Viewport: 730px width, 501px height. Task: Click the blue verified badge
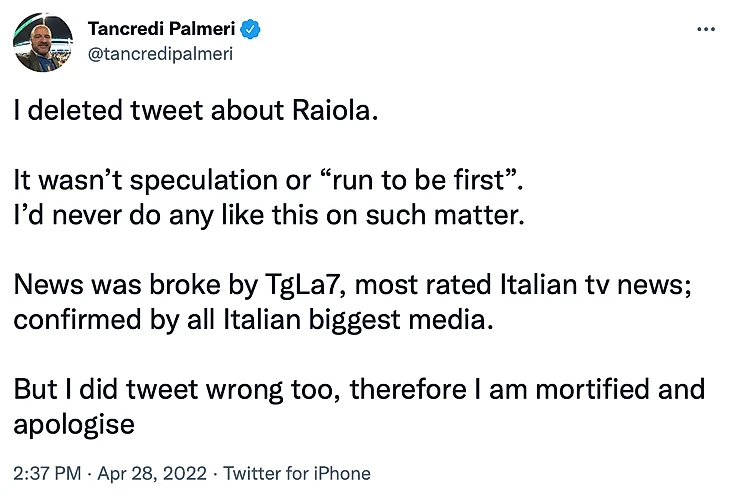tap(250, 29)
